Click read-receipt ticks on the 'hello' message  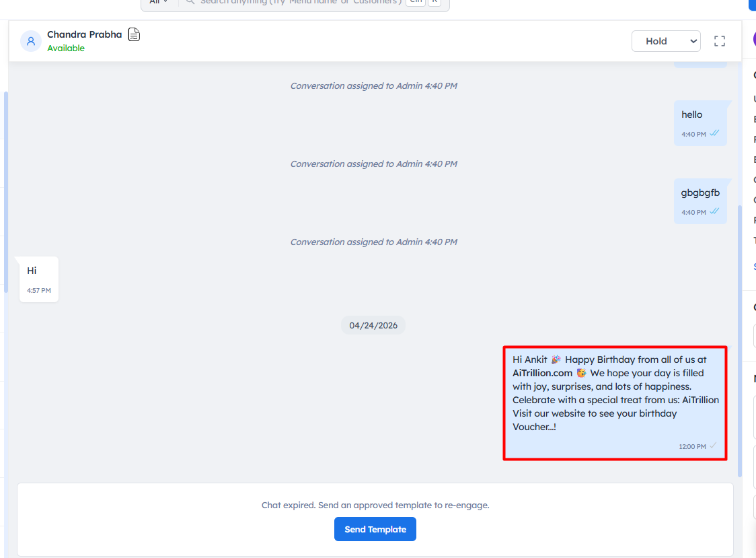(714, 133)
